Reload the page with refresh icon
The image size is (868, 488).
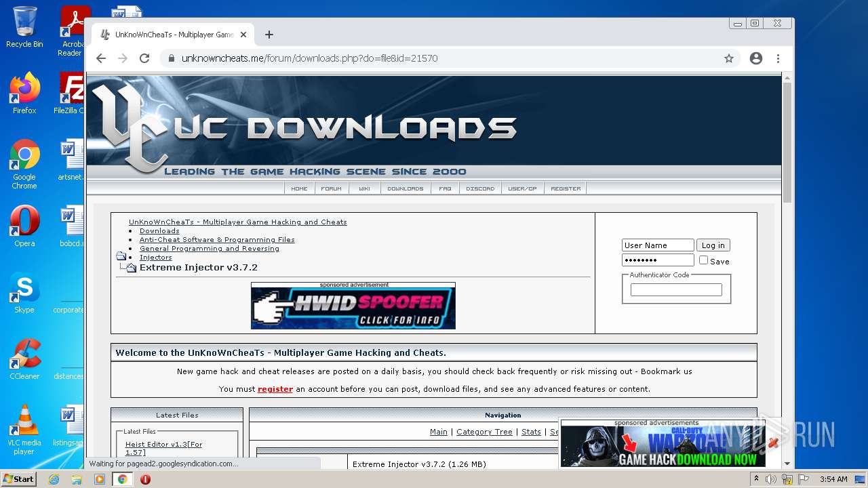pyautogui.click(x=144, y=58)
